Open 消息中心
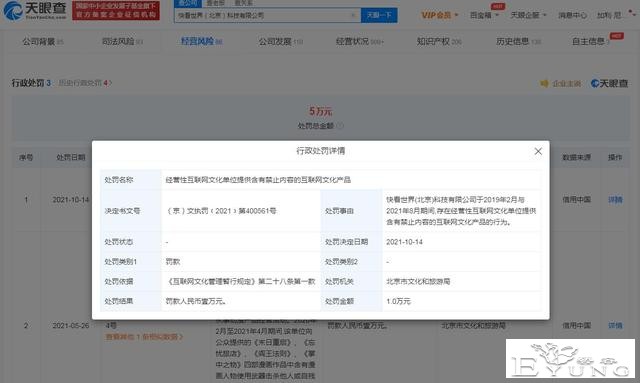Image resolution: width=640 pixels, height=383 pixels. click(x=572, y=16)
